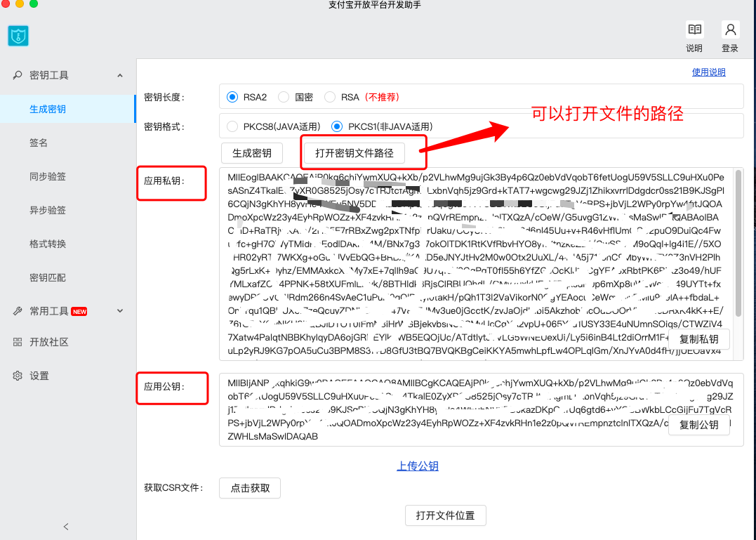
Task: Click the 密钥格式: label
Action: [x=164, y=127]
